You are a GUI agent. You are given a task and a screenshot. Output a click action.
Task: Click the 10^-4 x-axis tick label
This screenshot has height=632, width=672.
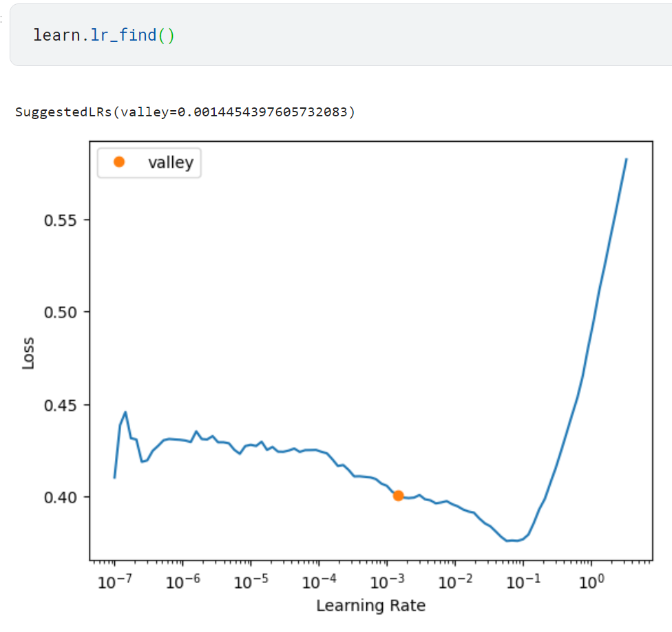(319, 582)
